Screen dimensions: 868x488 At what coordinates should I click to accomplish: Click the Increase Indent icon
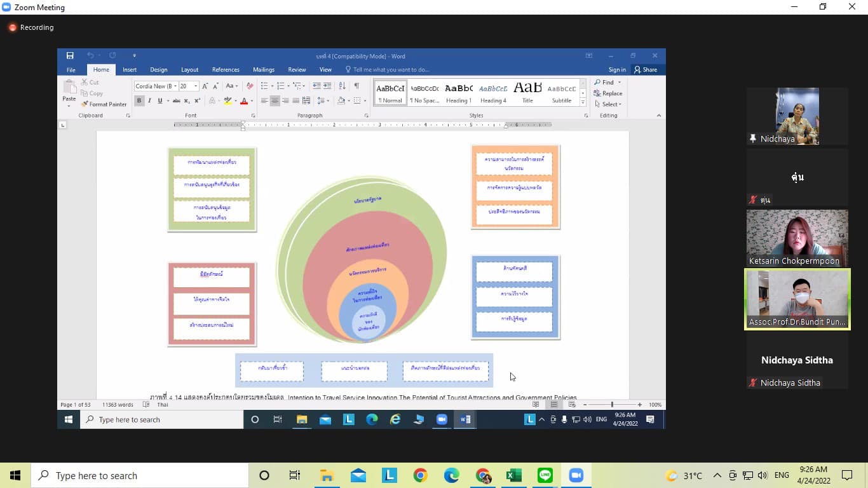tap(327, 86)
